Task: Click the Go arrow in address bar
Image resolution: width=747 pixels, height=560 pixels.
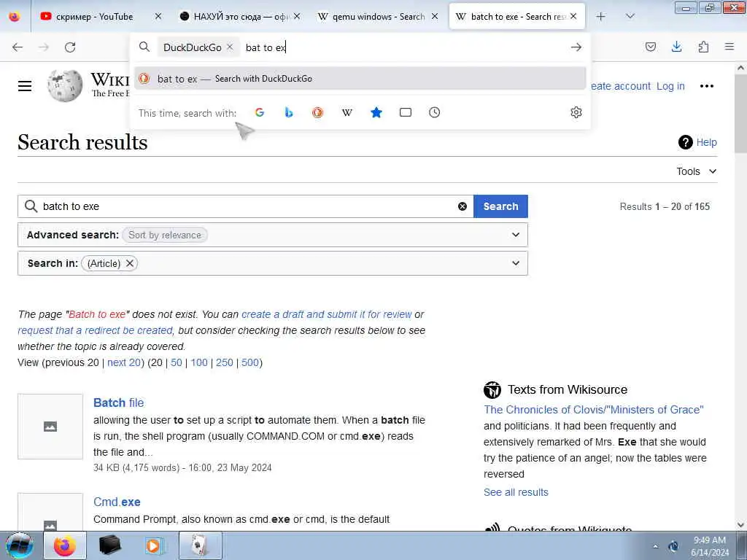Action: click(x=576, y=47)
